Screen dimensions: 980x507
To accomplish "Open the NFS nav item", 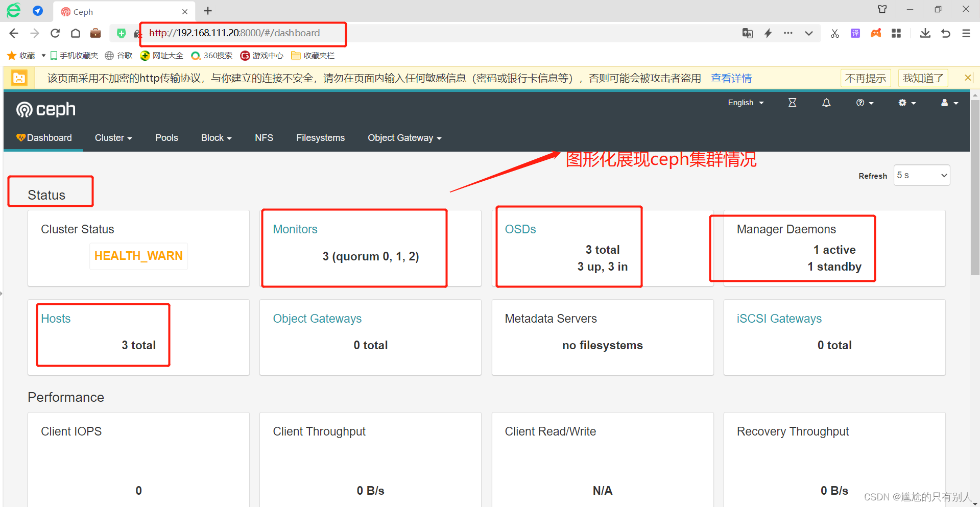I will pos(264,138).
